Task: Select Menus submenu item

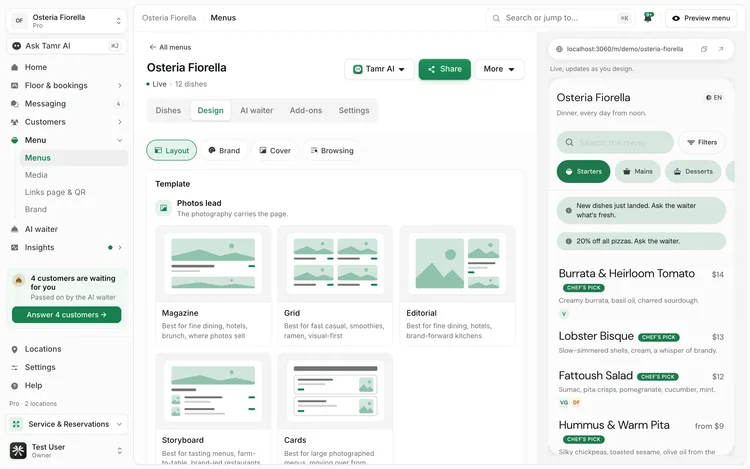Action: 74,158
